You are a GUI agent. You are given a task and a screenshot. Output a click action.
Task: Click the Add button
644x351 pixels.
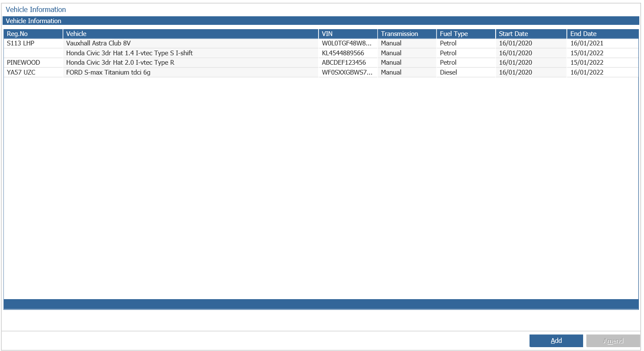pos(556,341)
